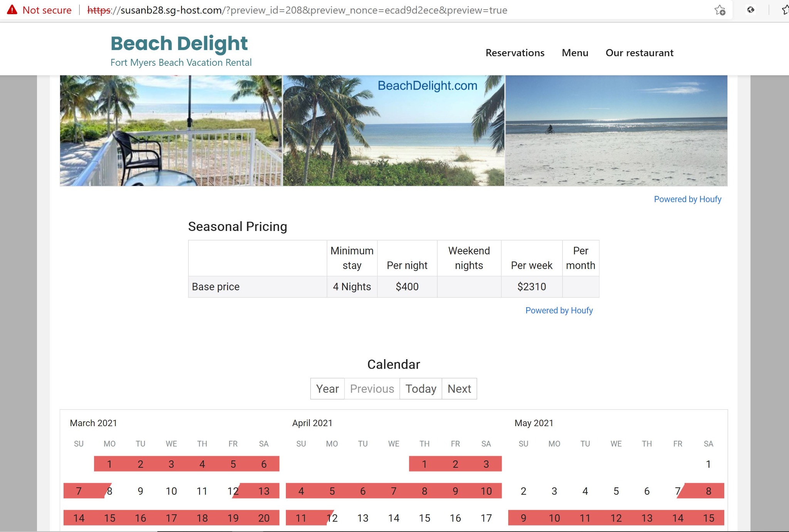Select March 9 on the calendar
Image resolution: width=789 pixels, height=532 pixels.
140,491
